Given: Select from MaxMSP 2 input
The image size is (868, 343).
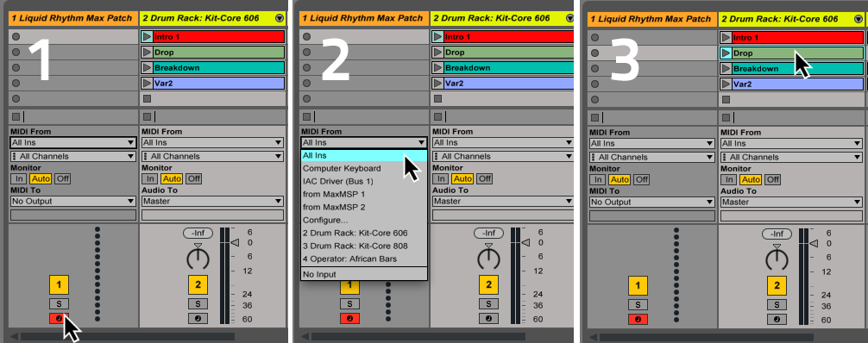Looking at the screenshot, I should [364, 207].
